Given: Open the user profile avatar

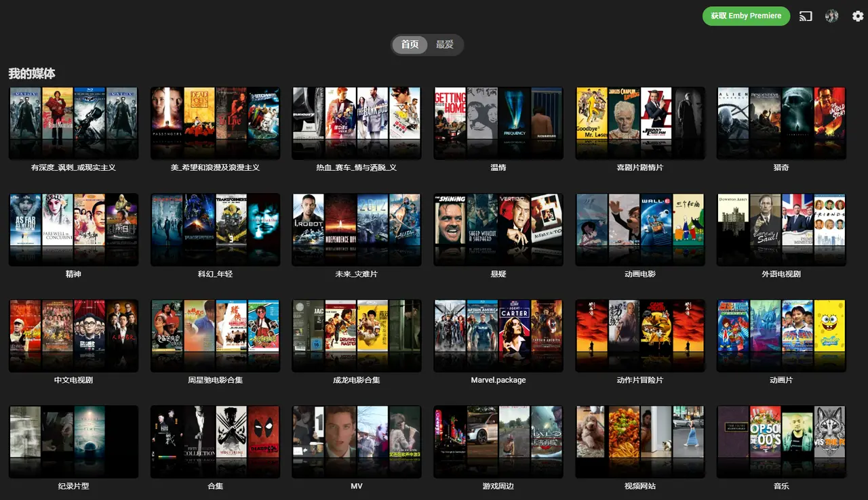Looking at the screenshot, I should 831,16.
